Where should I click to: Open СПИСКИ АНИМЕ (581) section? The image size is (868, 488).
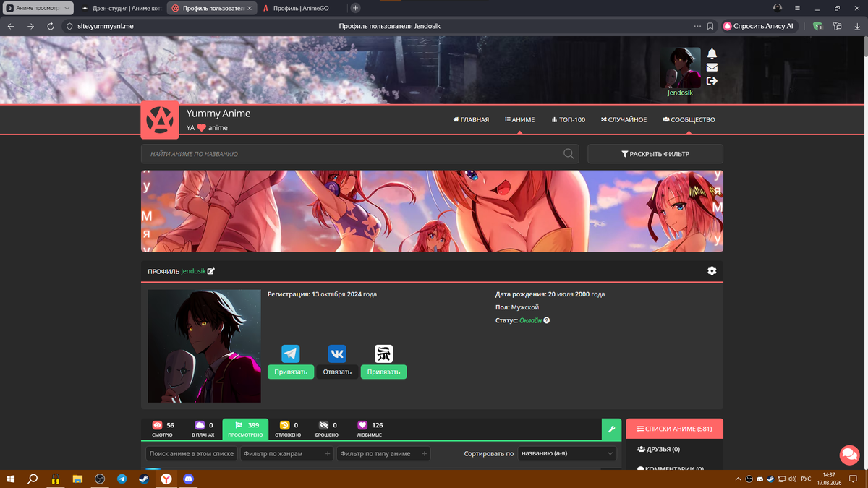[674, 429]
